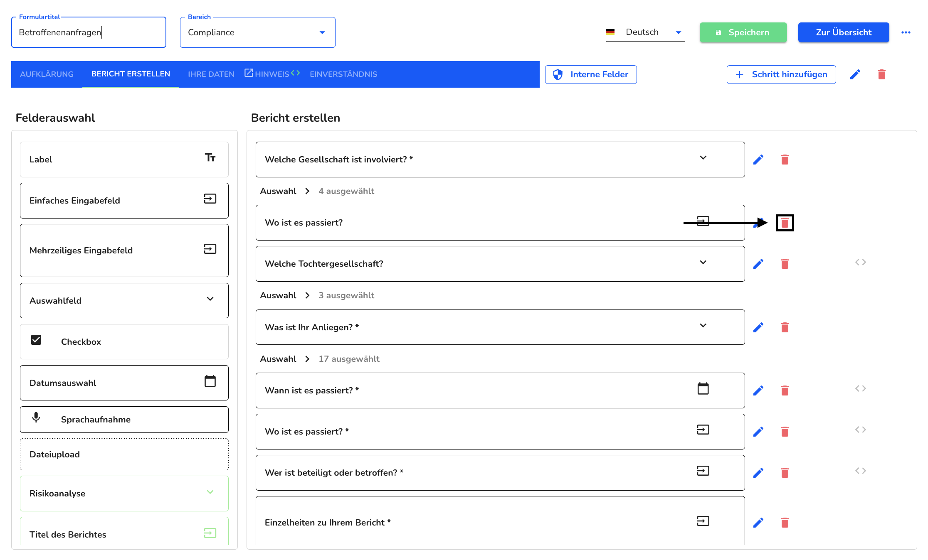Open Interne Felder
Screen dimensions: 928x560
590,74
